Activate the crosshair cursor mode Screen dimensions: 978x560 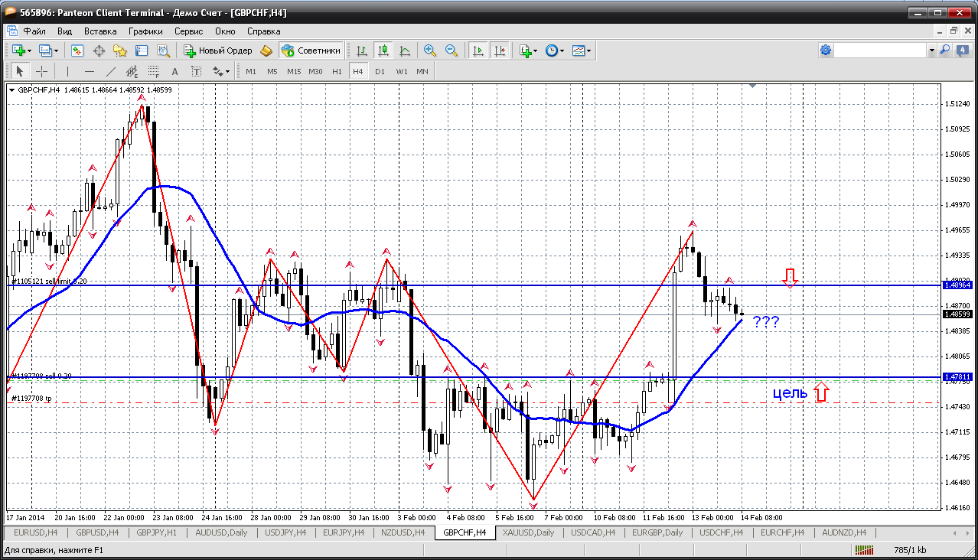coord(41,71)
